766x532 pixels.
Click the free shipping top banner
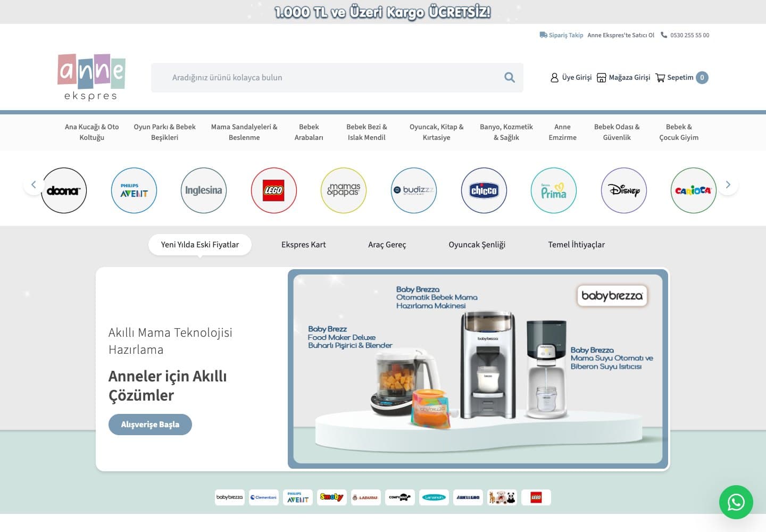[x=383, y=12]
